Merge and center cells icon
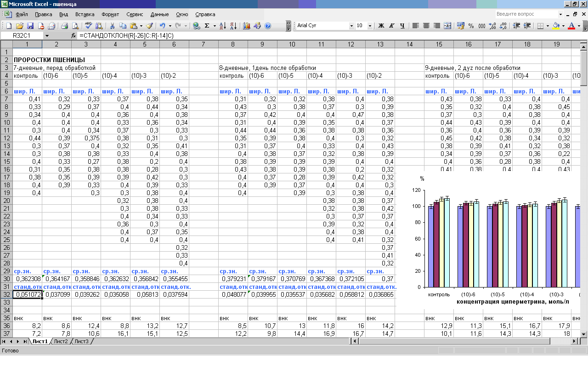The image size is (588, 368). [x=447, y=26]
